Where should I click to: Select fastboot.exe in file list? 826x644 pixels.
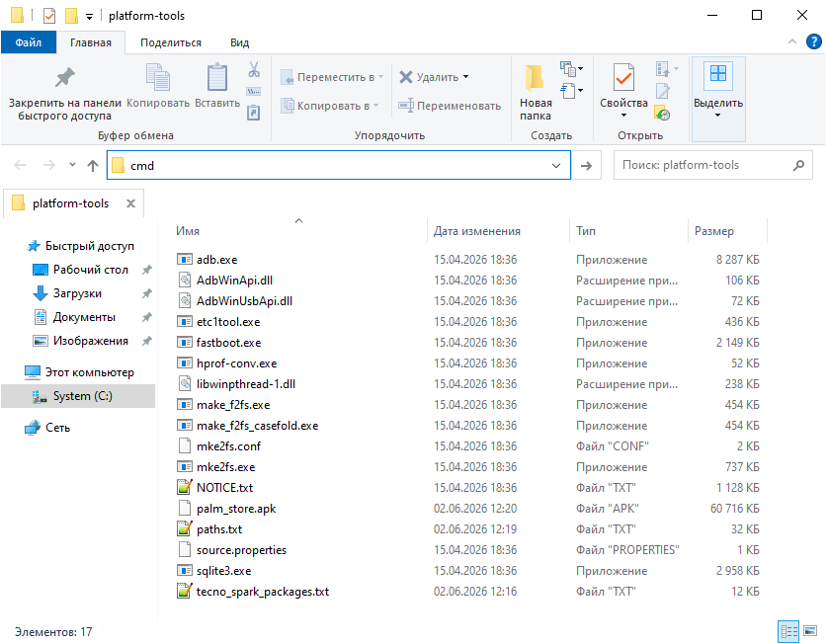228,343
